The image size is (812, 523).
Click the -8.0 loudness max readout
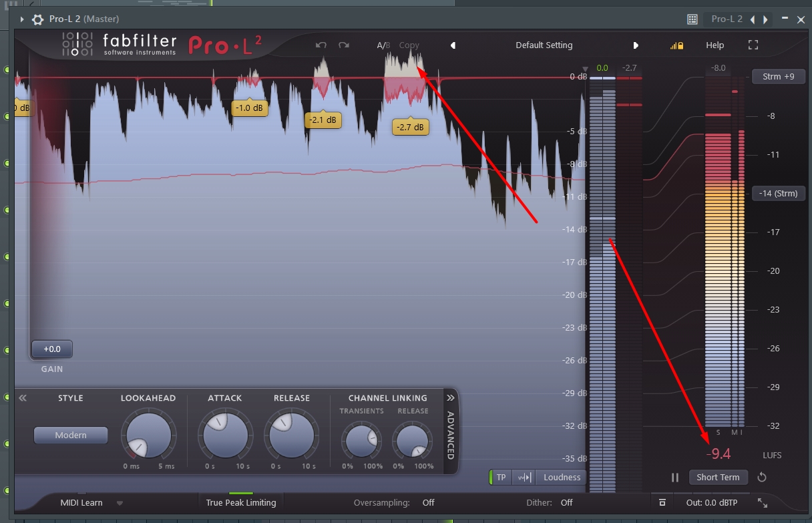click(719, 68)
